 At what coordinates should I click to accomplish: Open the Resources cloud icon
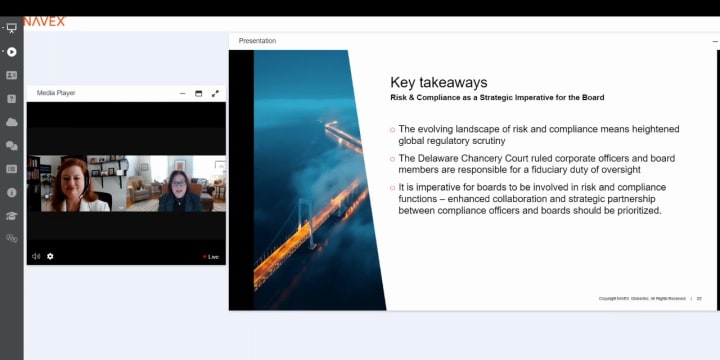pos(11,122)
